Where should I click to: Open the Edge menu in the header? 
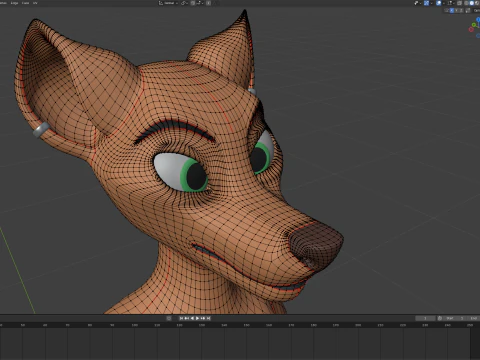pos(14,3)
